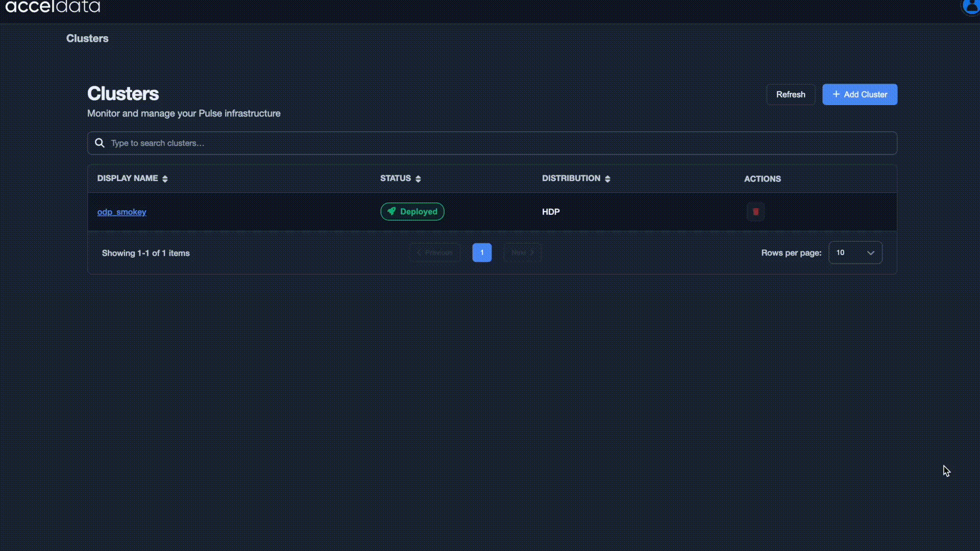This screenshot has height=551, width=980.
Task: Open the user profile avatar icon
Action: pos(971,6)
